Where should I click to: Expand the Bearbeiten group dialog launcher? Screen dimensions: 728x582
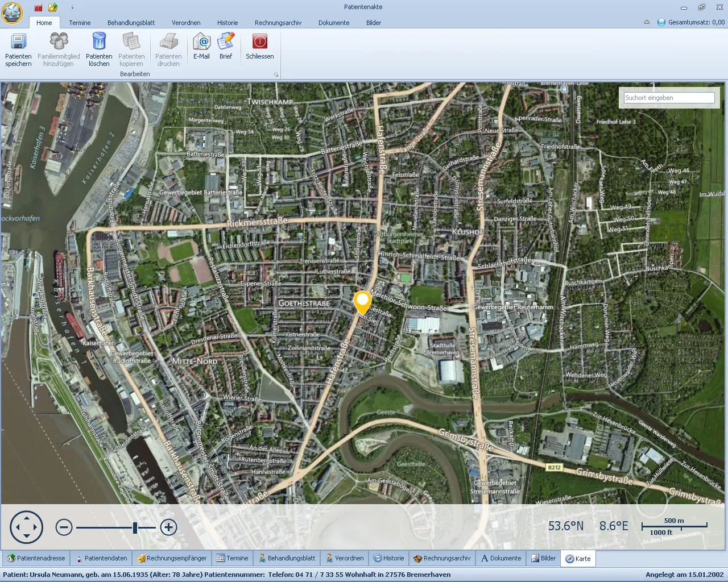(x=276, y=75)
